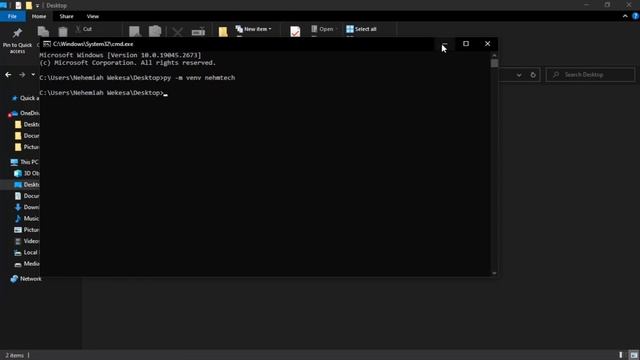
Task: Click the properties icon in Explorer title bar
Action: click(18, 6)
